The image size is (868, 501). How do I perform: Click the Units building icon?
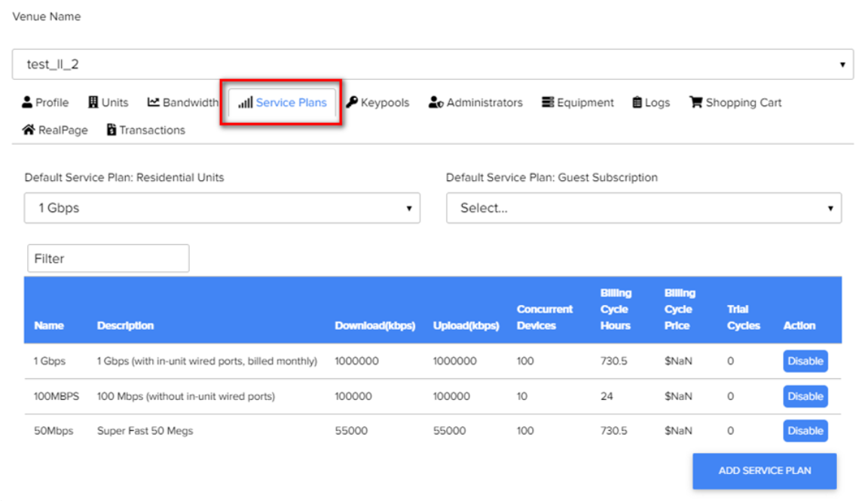(93, 102)
